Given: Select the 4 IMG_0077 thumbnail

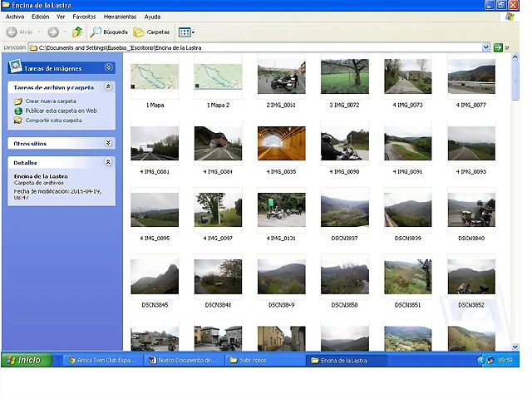Looking at the screenshot, I should [x=471, y=77].
